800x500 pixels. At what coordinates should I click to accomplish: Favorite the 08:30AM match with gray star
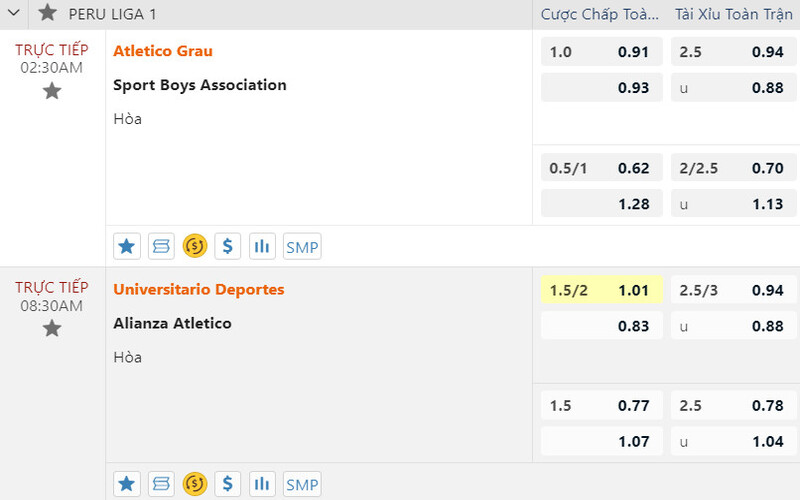[52, 329]
